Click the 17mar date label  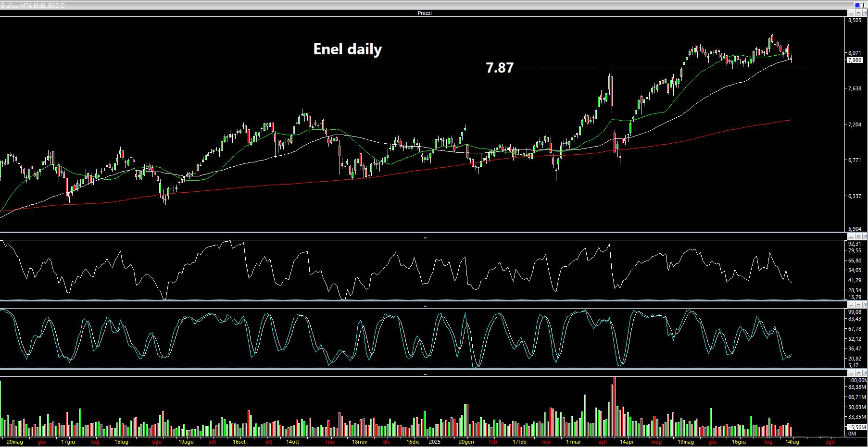point(573,442)
